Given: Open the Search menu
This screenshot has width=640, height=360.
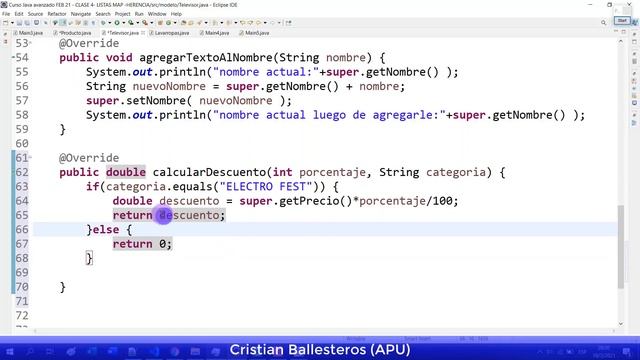Looking at the screenshot, I should (103, 14).
